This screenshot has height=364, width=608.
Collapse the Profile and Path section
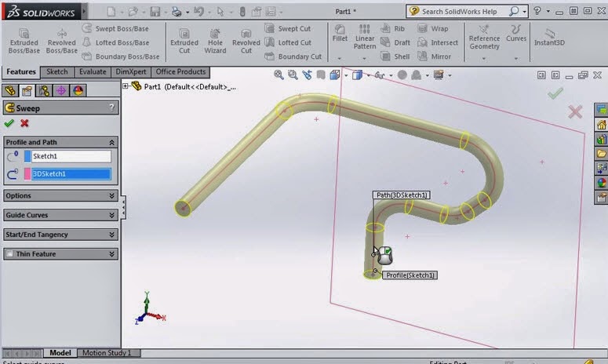[x=111, y=142]
